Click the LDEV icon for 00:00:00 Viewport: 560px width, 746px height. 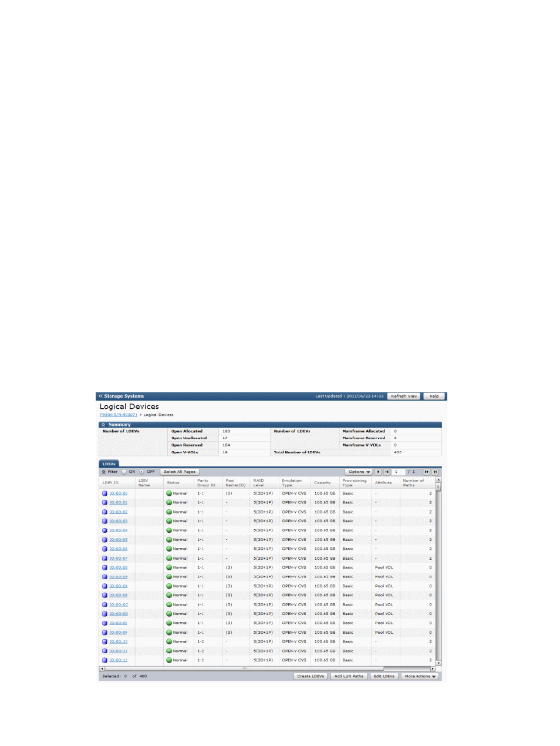[x=104, y=493]
